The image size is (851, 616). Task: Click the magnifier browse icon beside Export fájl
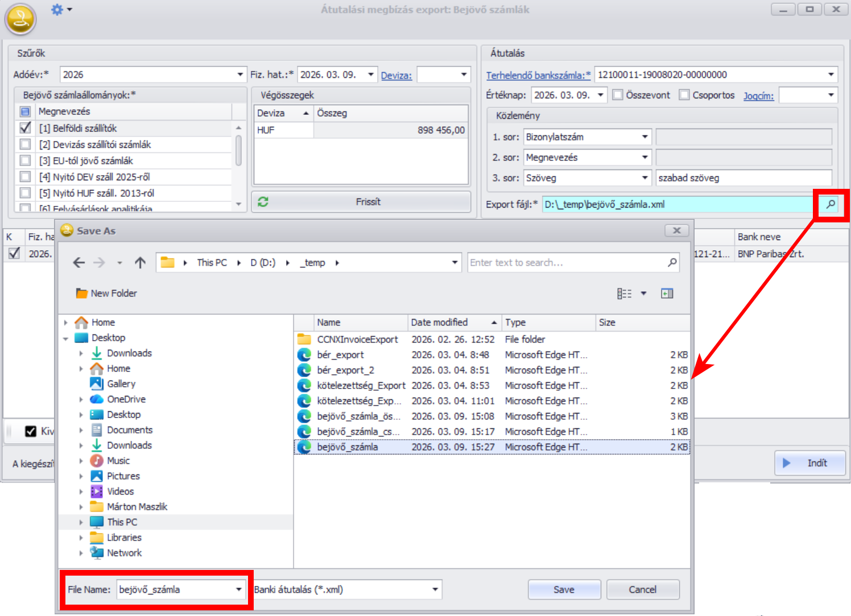pyautogui.click(x=831, y=204)
